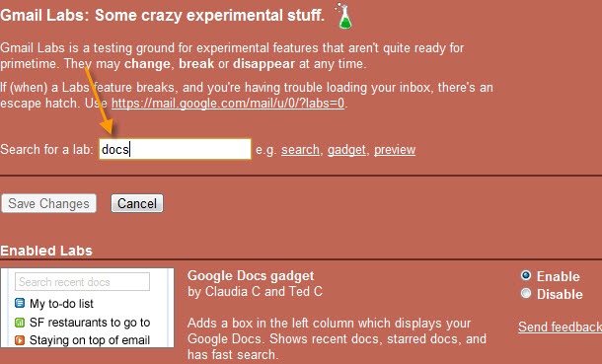Click the orange presentation icon beside Staying on top
Viewport: 602px width, 364px height.
pos(20,340)
